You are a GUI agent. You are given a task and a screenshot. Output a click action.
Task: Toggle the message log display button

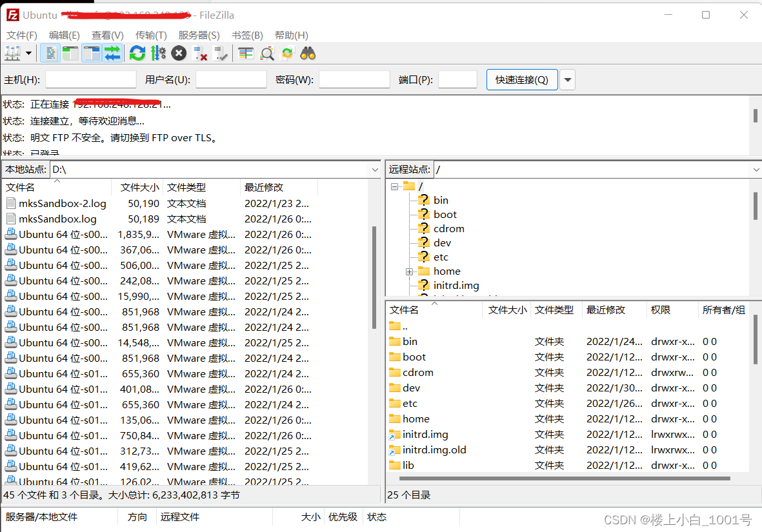click(50, 53)
